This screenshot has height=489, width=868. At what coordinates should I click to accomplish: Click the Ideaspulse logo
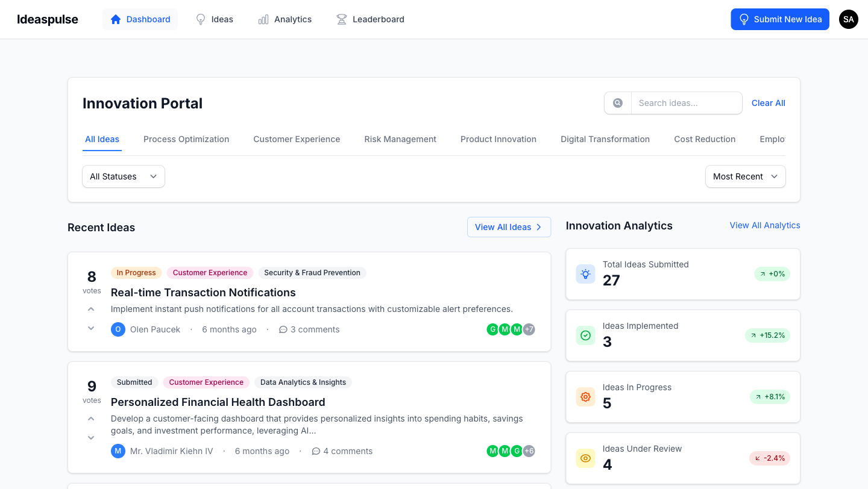pyautogui.click(x=48, y=19)
